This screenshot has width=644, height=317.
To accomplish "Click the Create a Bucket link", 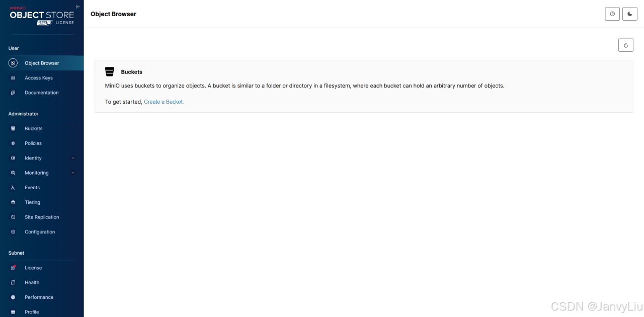I will coord(164,102).
